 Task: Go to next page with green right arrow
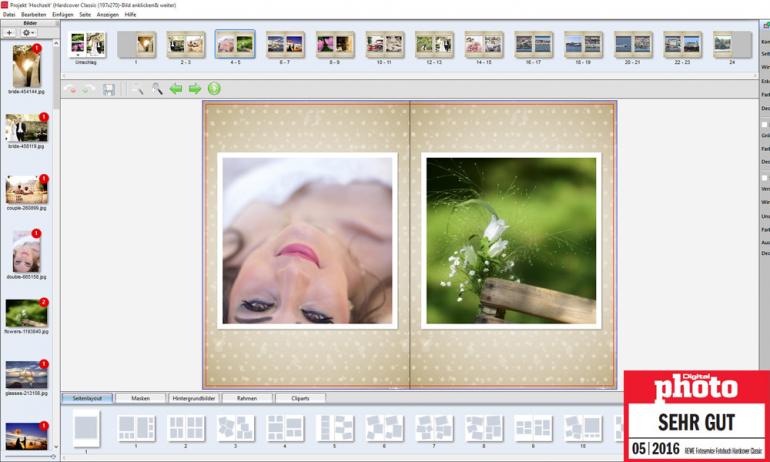click(x=195, y=89)
